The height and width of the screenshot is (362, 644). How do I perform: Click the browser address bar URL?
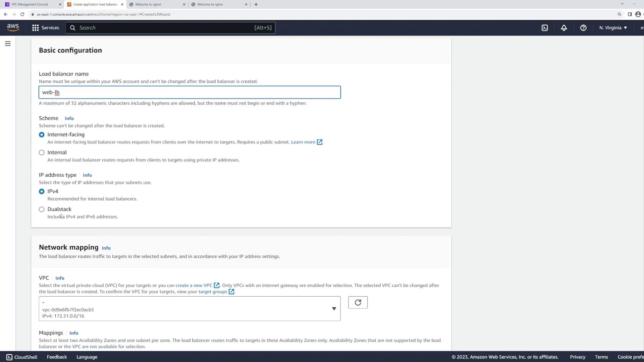[x=103, y=14]
